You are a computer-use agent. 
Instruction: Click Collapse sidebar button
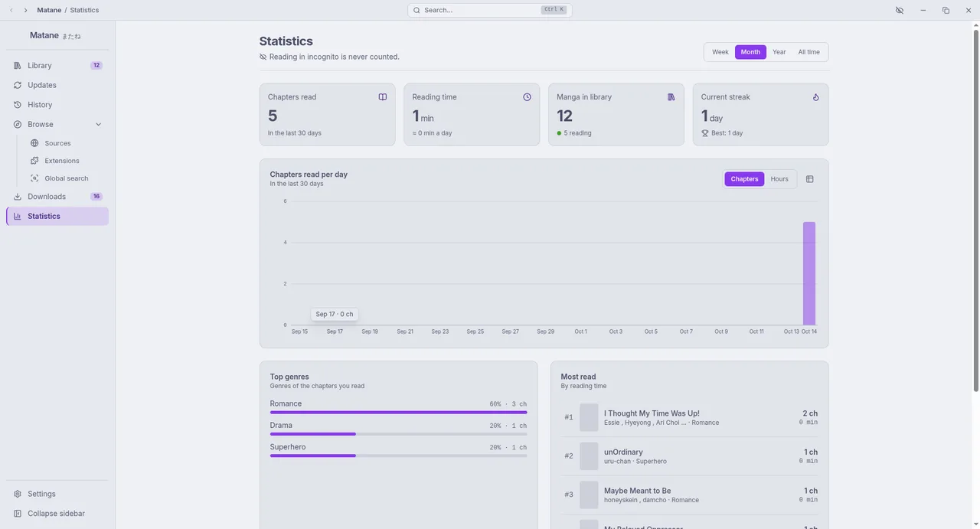pyautogui.click(x=57, y=514)
